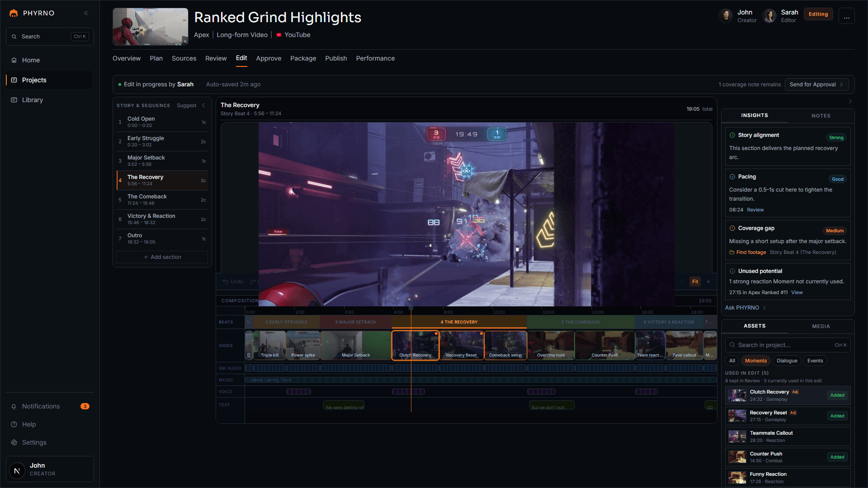Toggle the Moments asset filter chip
This screenshot has width=868, height=488.
pyautogui.click(x=756, y=361)
